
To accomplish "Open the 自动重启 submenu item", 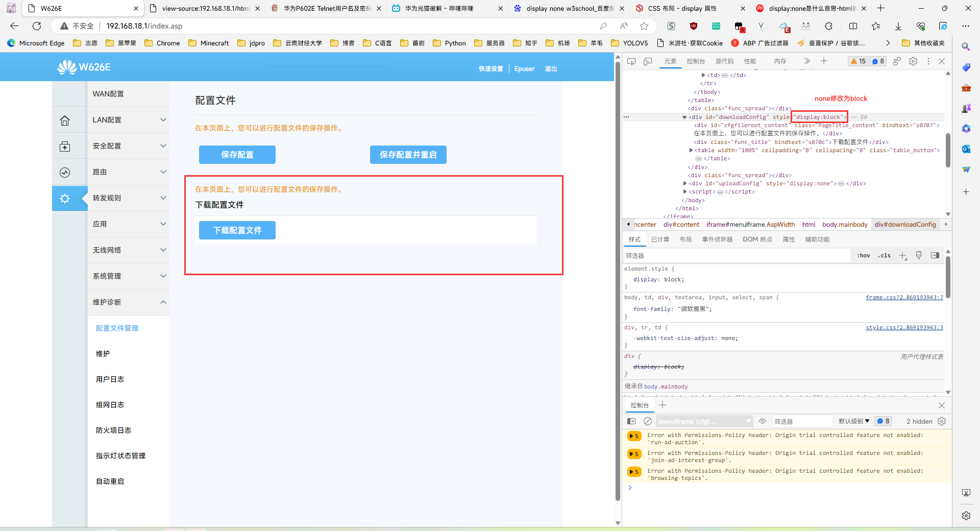I will 110,481.
